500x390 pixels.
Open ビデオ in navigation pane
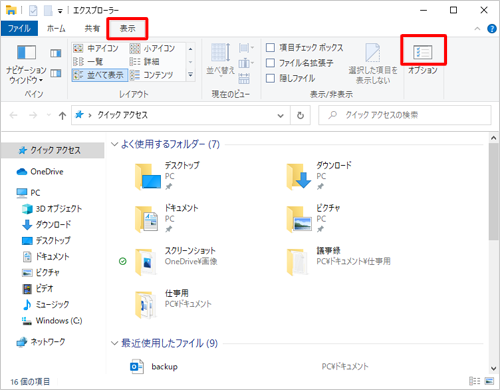click(x=37, y=289)
